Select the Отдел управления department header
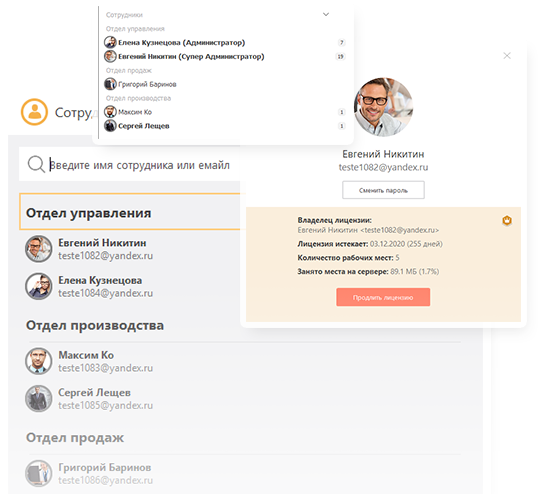Viewport: 538px width, 494px height. pos(88,213)
